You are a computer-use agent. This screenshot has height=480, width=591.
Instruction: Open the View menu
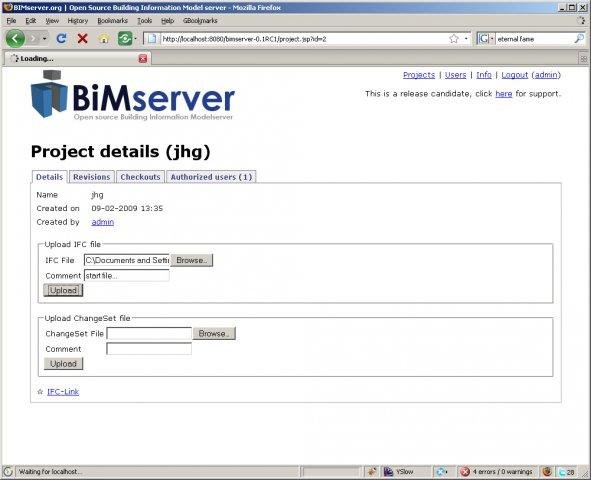click(52, 21)
